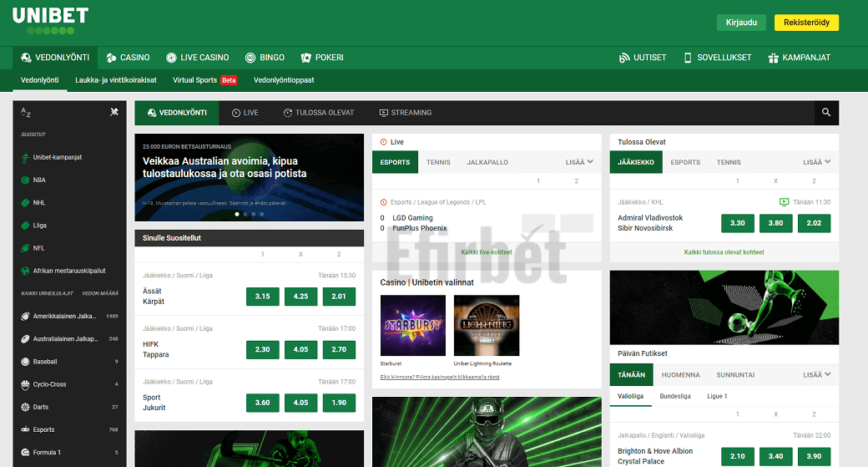
Task: Open Vedonlyöntioppaat submenu
Action: [284, 80]
